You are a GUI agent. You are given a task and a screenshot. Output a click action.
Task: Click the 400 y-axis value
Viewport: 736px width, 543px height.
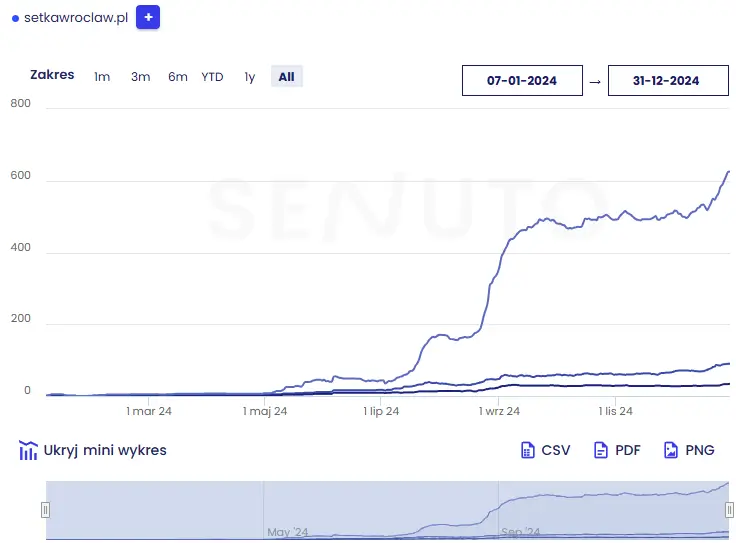[x=21, y=247]
